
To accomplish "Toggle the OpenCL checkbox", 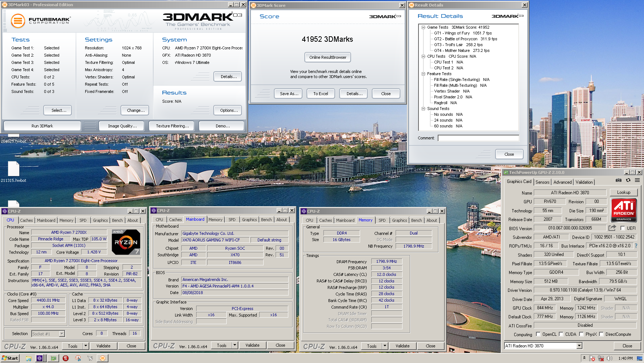I will click(x=538, y=334).
